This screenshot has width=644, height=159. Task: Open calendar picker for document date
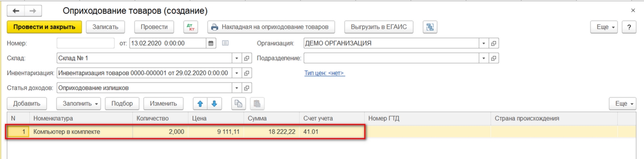(x=211, y=43)
